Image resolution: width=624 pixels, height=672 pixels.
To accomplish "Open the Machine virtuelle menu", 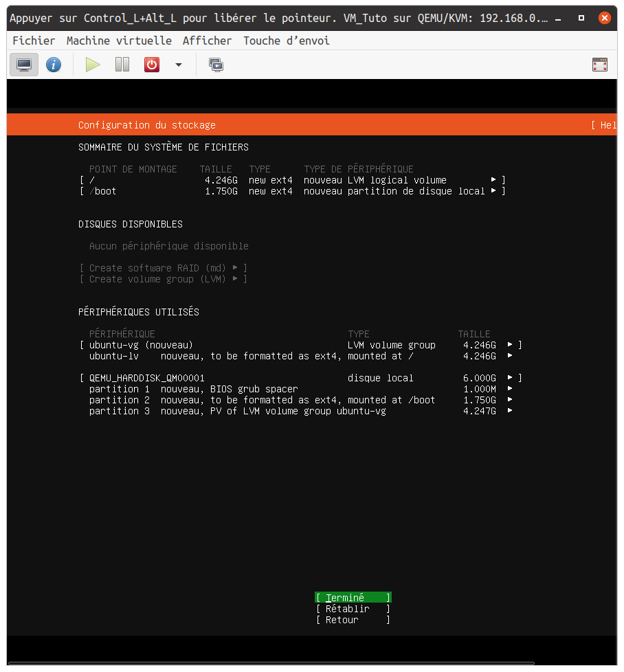I will click(119, 41).
